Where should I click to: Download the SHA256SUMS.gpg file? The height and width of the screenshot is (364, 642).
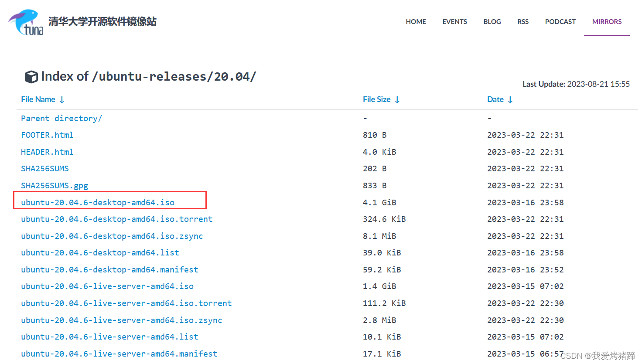tap(55, 186)
